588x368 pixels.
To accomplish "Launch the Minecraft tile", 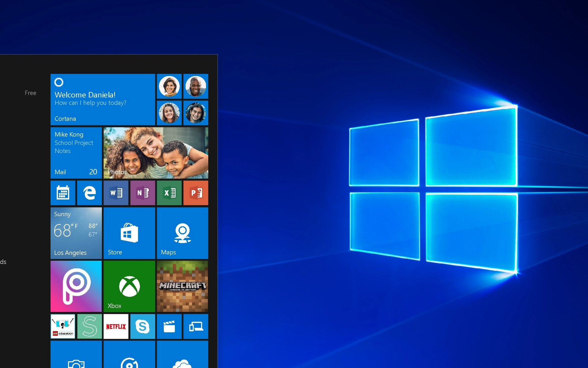I will (183, 286).
